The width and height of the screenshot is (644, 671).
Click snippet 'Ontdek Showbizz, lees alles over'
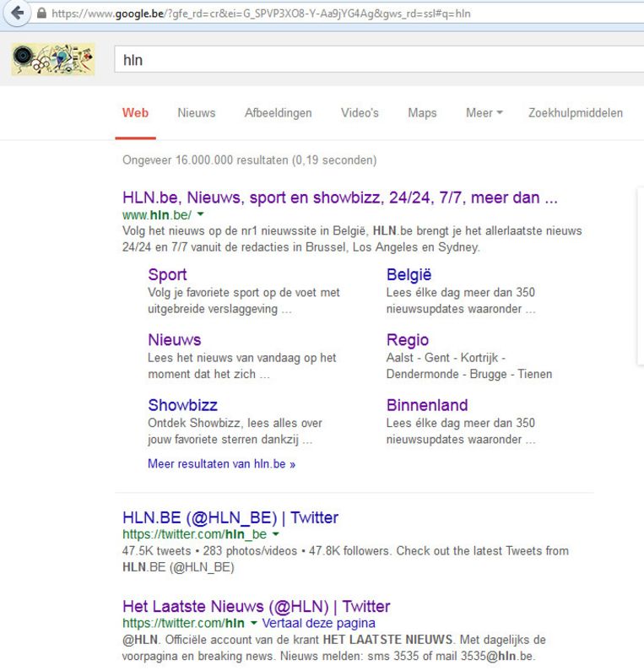point(235,423)
